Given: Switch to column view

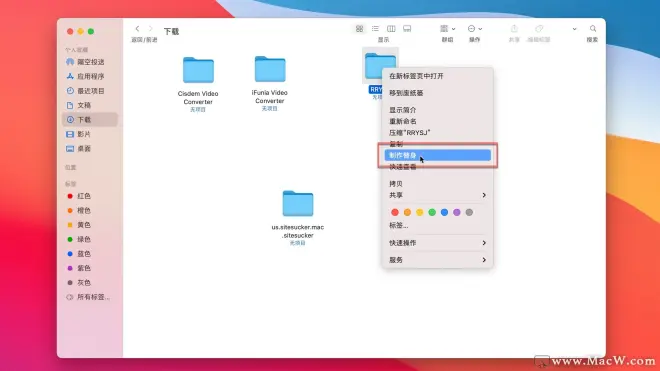Looking at the screenshot, I should click(391, 29).
